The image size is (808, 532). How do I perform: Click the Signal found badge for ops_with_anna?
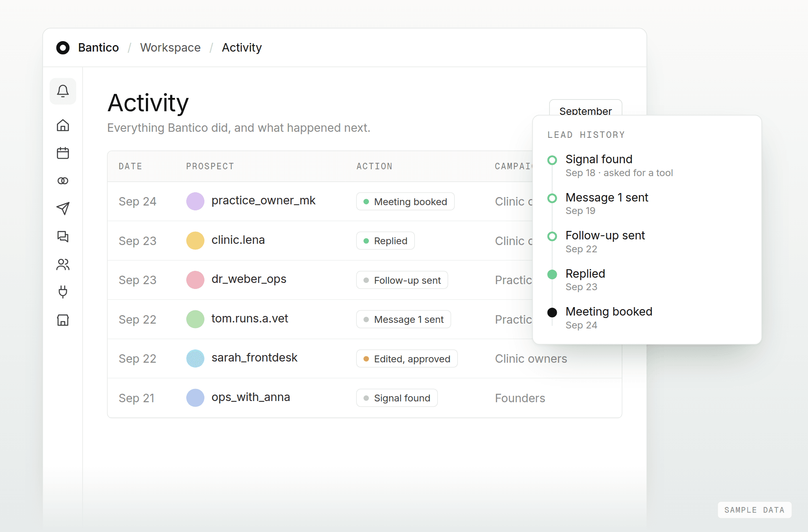point(397,398)
